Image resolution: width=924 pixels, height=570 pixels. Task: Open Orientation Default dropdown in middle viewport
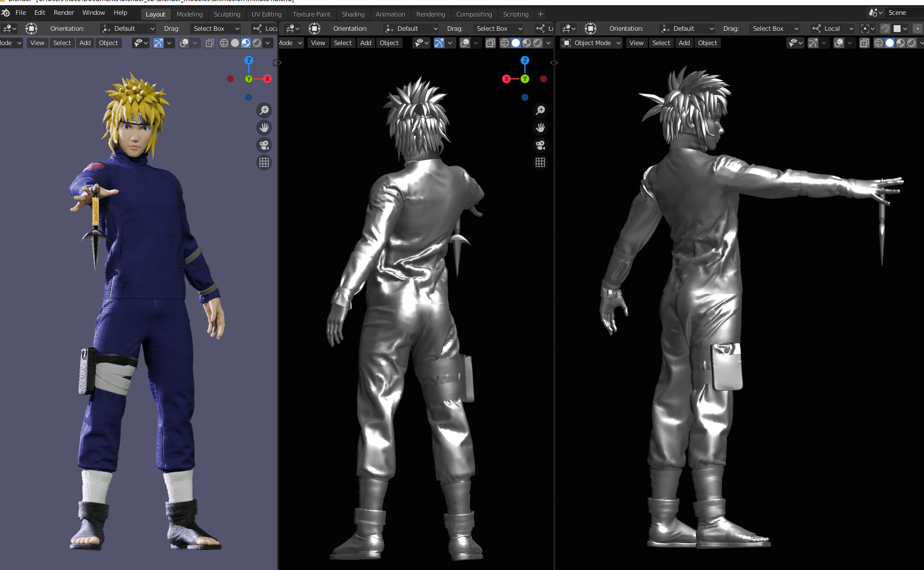point(411,29)
